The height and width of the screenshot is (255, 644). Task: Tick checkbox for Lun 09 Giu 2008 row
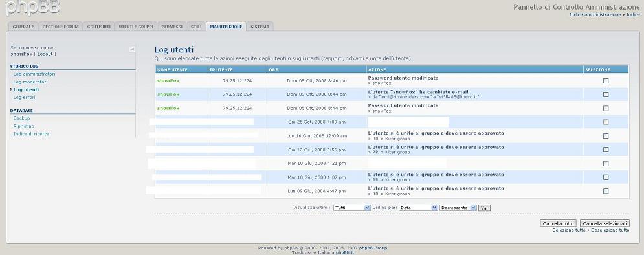click(606, 191)
